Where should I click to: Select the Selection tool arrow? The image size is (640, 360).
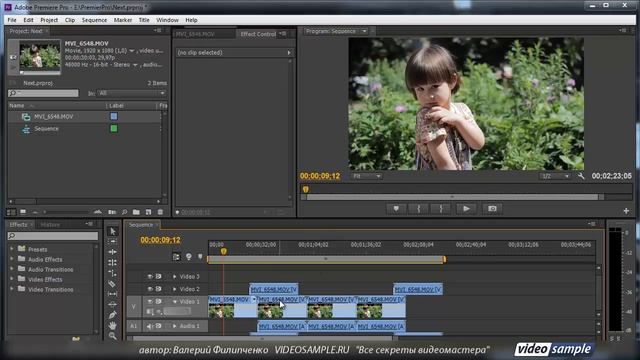tap(113, 231)
